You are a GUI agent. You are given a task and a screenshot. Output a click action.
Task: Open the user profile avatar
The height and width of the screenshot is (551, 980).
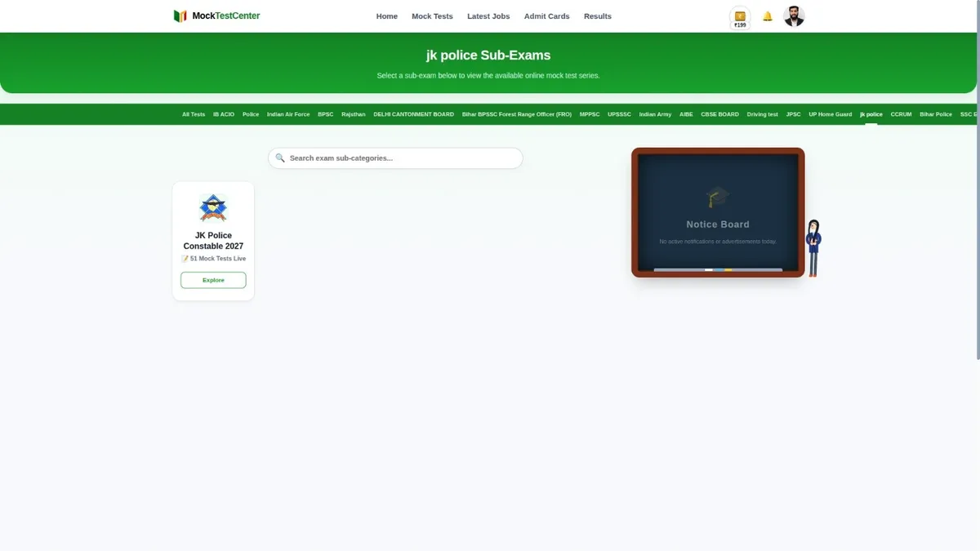tap(794, 16)
